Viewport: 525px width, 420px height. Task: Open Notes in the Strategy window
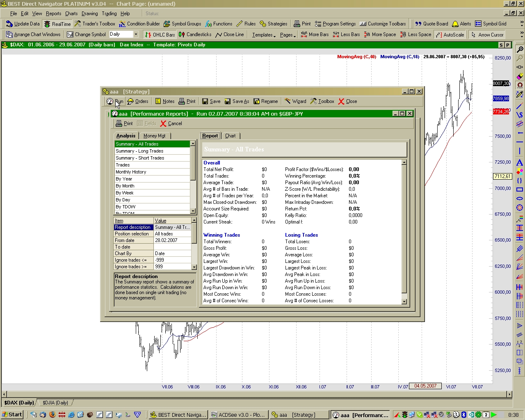[165, 101]
